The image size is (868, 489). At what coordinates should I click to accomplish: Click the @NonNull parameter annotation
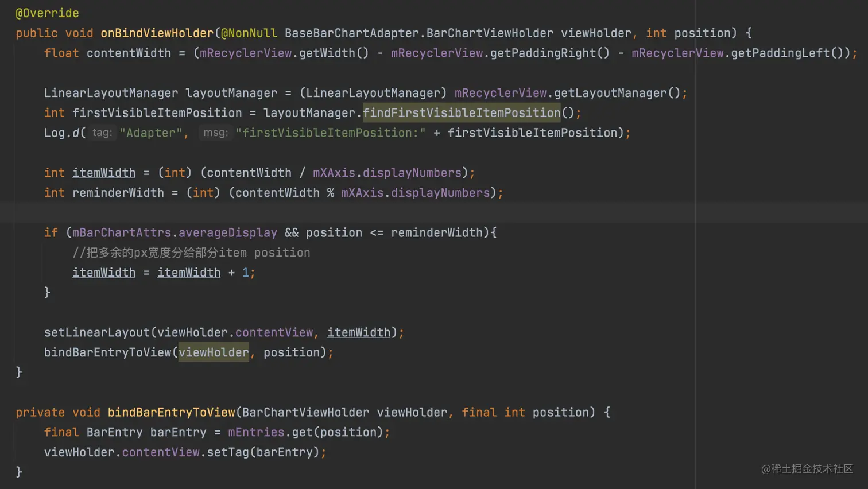[249, 33]
